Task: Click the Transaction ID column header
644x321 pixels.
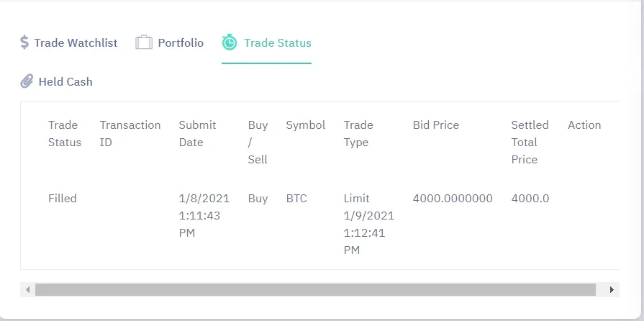Action: [x=130, y=134]
